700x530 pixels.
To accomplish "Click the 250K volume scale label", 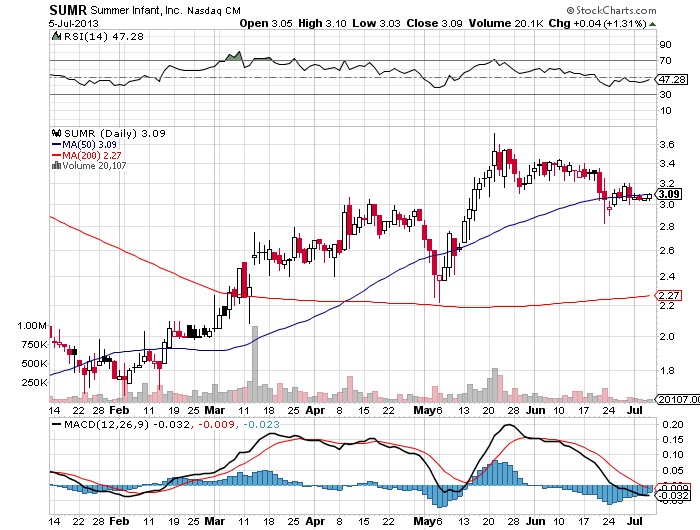I will (34, 383).
